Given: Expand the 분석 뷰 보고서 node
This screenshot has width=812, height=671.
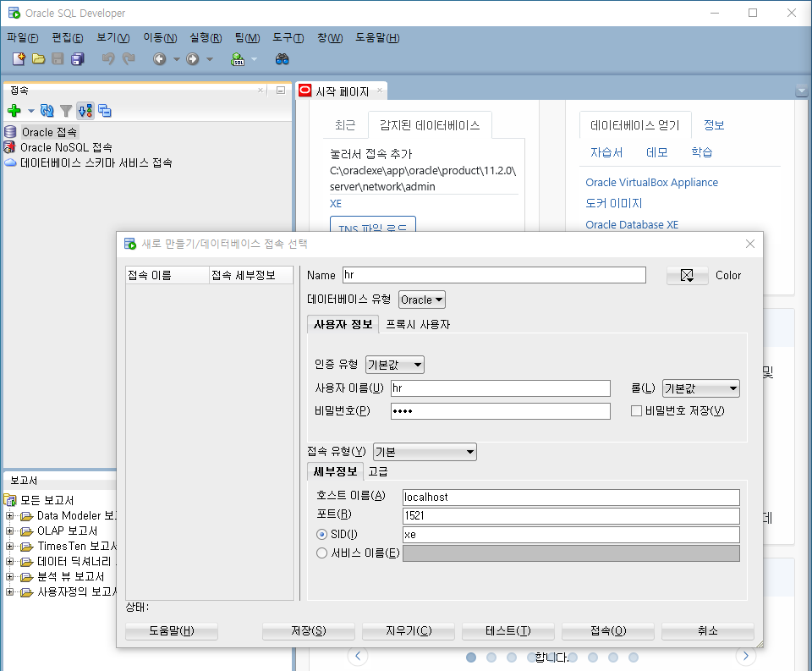Looking at the screenshot, I should point(9,576).
